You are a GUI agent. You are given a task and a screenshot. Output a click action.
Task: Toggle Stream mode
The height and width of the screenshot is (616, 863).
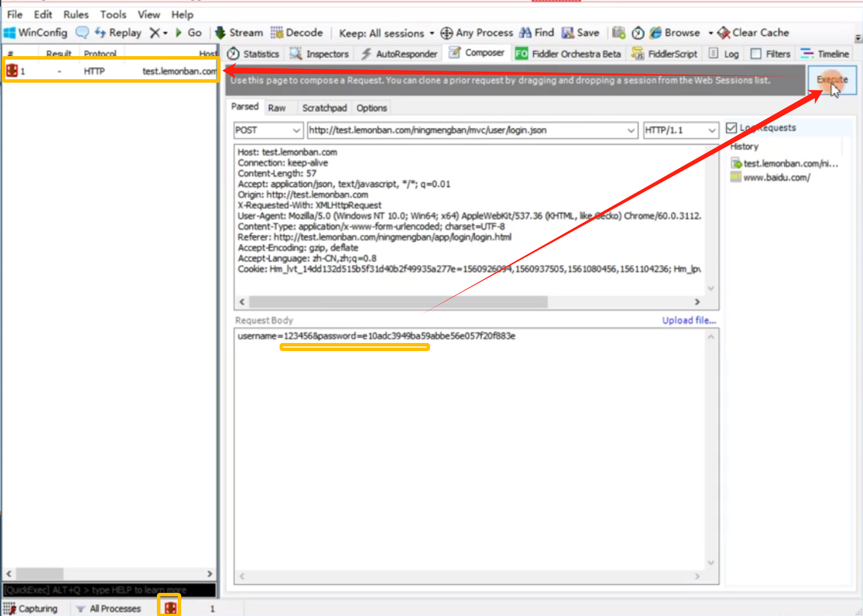239,33
